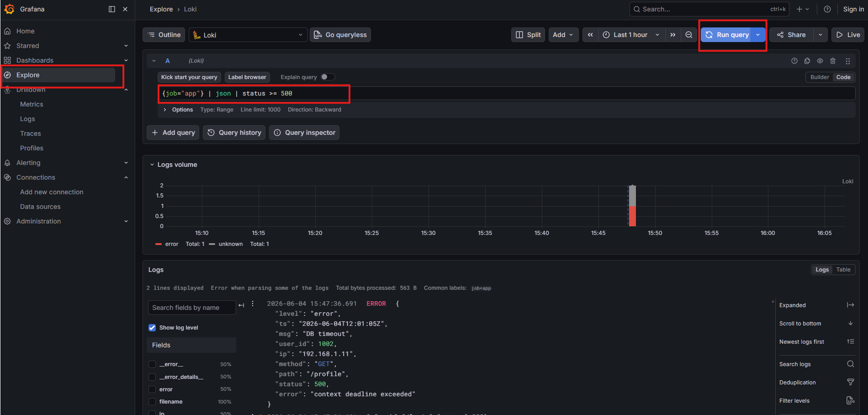Open the Help question mark icon
Screen dimensions: 868x415
(x=827, y=9)
